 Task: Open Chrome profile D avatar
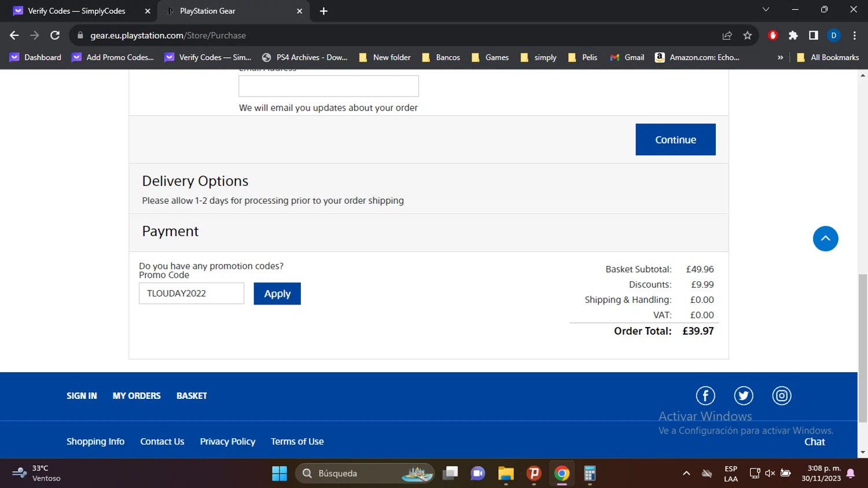(834, 35)
